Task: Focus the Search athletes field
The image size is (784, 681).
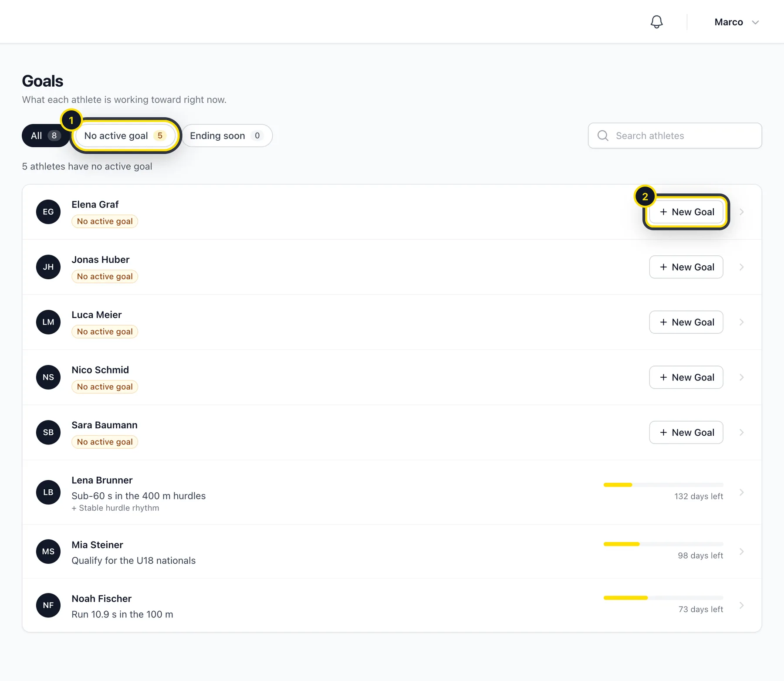Action: click(675, 136)
